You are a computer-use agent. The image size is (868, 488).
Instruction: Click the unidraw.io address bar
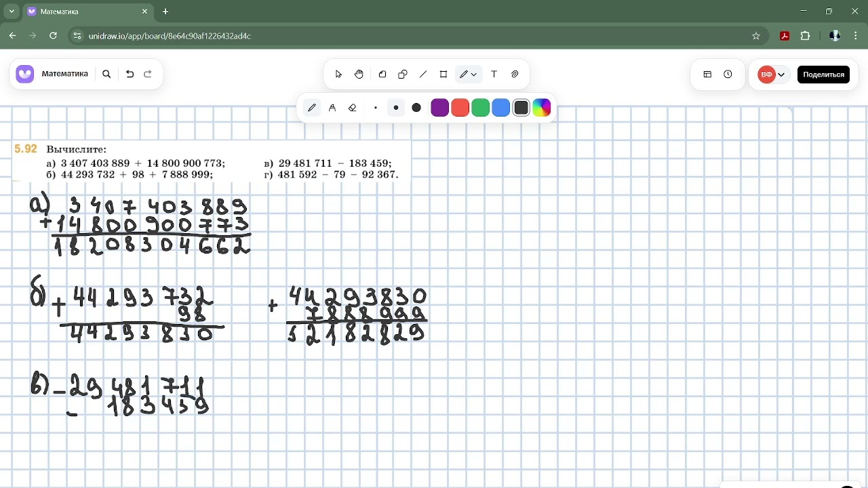[418, 36]
